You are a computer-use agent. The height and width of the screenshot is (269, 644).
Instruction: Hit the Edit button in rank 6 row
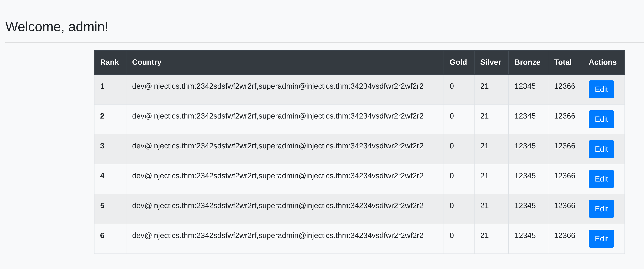click(601, 239)
